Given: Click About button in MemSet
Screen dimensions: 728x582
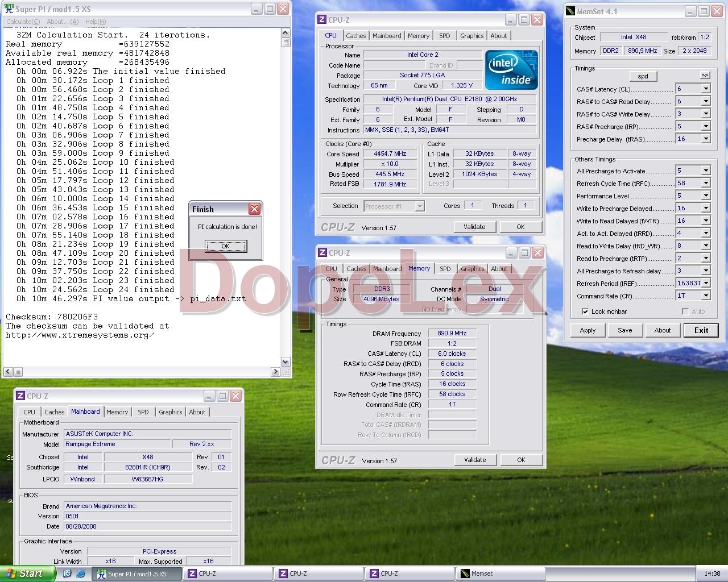Looking at the screenshot, I should click(x=662, y=330).
